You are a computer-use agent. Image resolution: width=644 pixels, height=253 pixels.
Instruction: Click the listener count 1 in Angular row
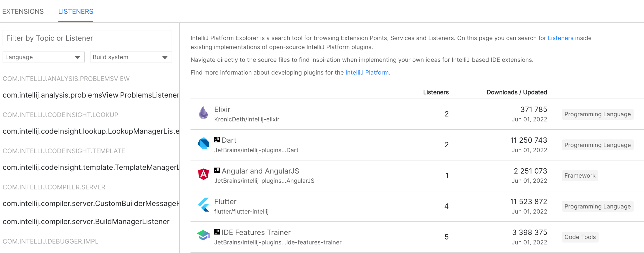(447, 176)
